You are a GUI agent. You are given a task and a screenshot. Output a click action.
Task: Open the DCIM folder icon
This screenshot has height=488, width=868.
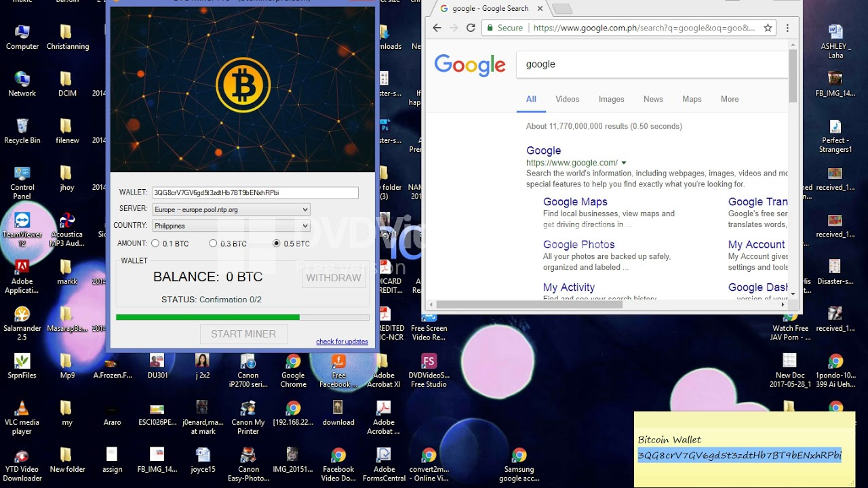(x=67, y=84)
